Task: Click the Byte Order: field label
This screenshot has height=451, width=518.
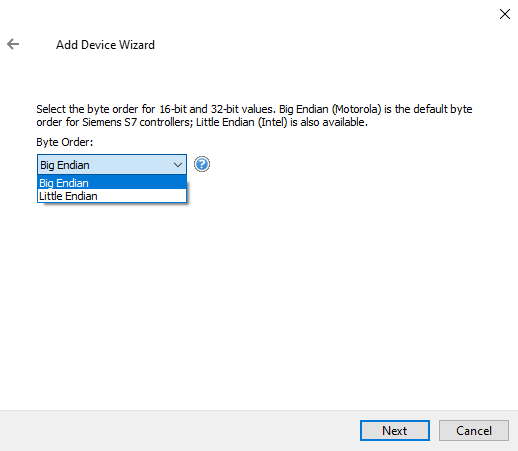Action: point(65,142)
